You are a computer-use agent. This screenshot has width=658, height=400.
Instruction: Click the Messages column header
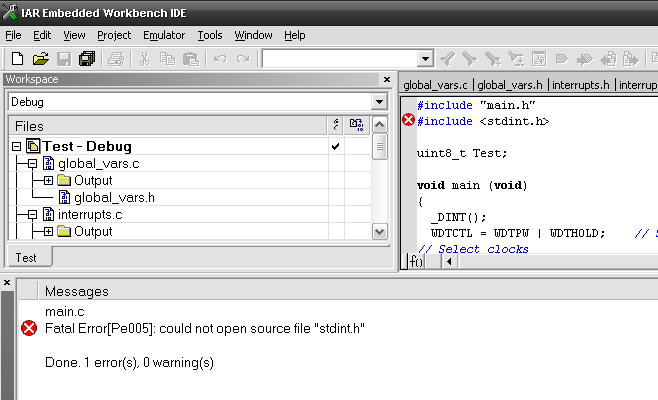point(348,291)
